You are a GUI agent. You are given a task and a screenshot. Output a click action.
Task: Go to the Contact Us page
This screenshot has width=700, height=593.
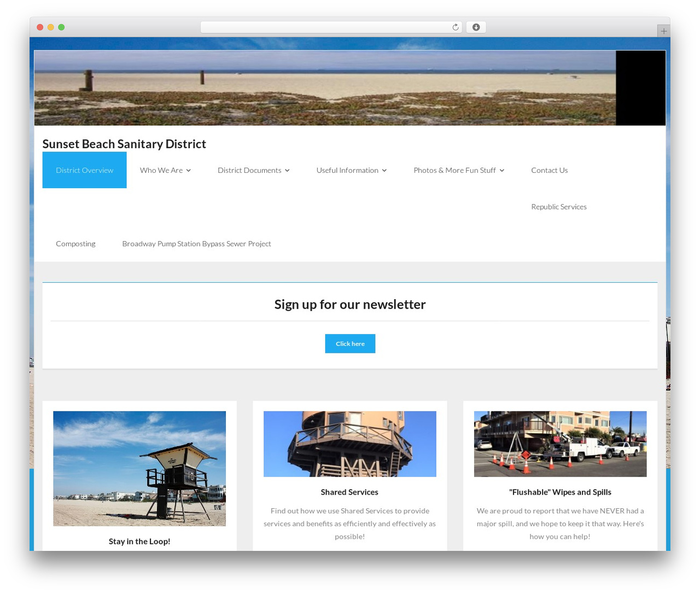[550, 170]
